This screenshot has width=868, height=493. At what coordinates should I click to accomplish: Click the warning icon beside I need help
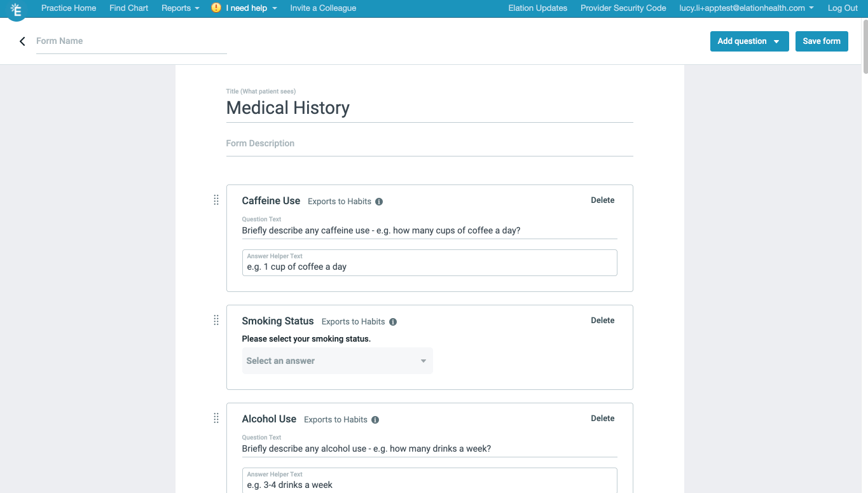[214, 8]
